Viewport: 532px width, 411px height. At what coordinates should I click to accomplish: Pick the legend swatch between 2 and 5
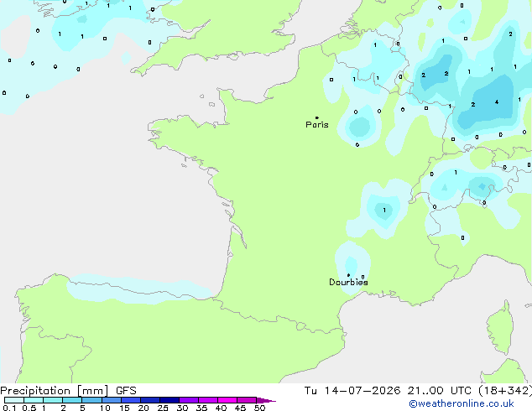(73, 400)
